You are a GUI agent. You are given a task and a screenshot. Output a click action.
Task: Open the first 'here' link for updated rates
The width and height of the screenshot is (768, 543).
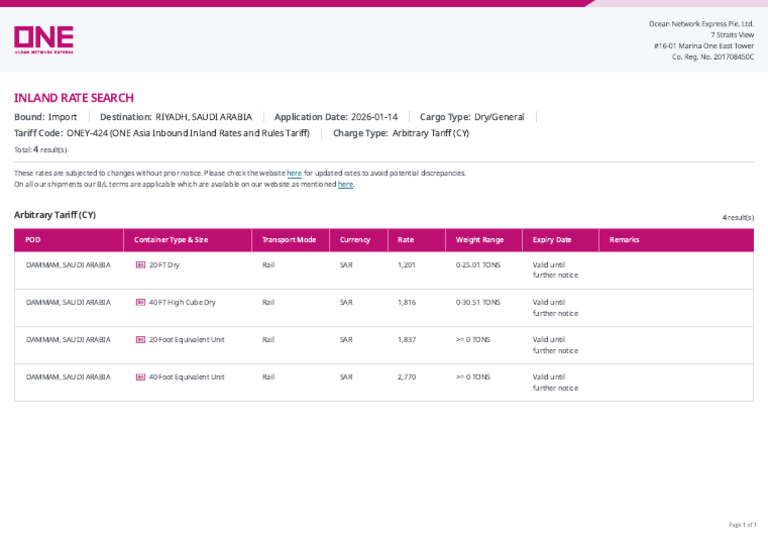[x=294, y=173]
